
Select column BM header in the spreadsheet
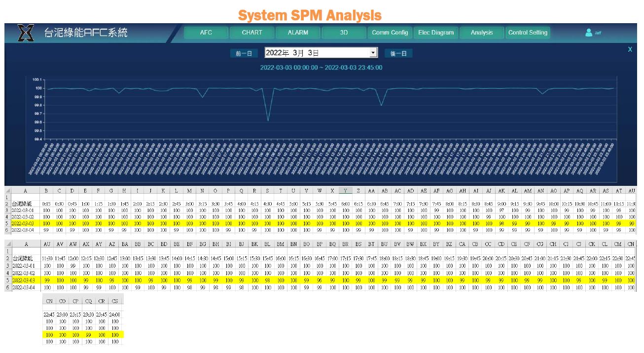pos(280,244)
